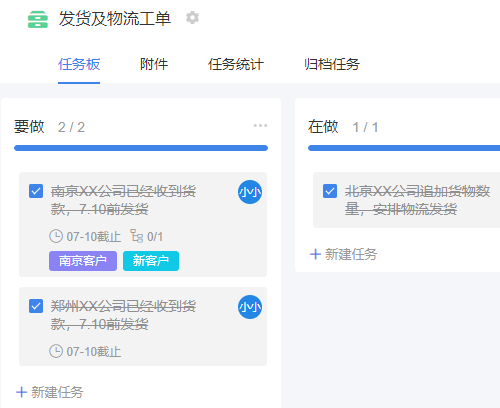This screenshot has width=500, height=408.
Task: Click the 发货及物流工单 project title
Action: [x=115, y=19]
